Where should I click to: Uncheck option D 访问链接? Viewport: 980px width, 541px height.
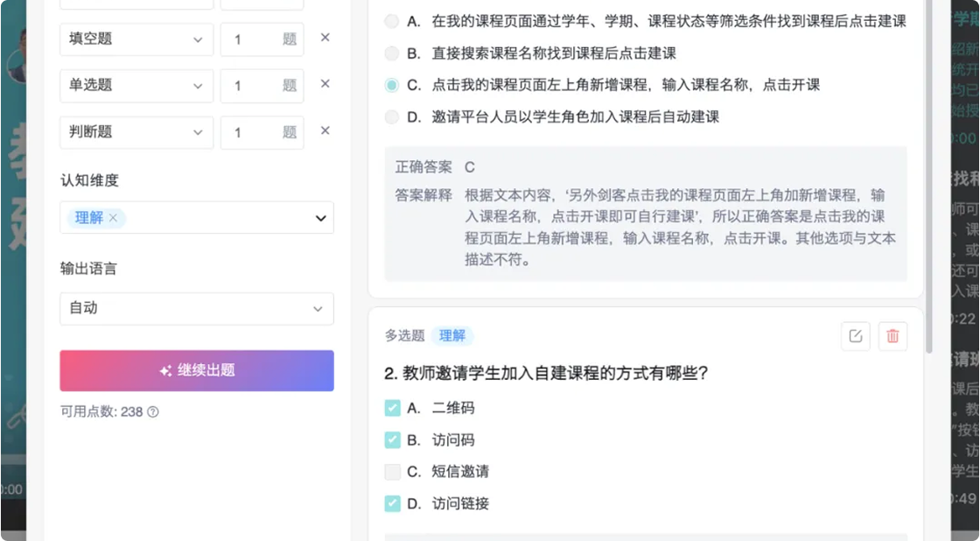coord(393,502)
